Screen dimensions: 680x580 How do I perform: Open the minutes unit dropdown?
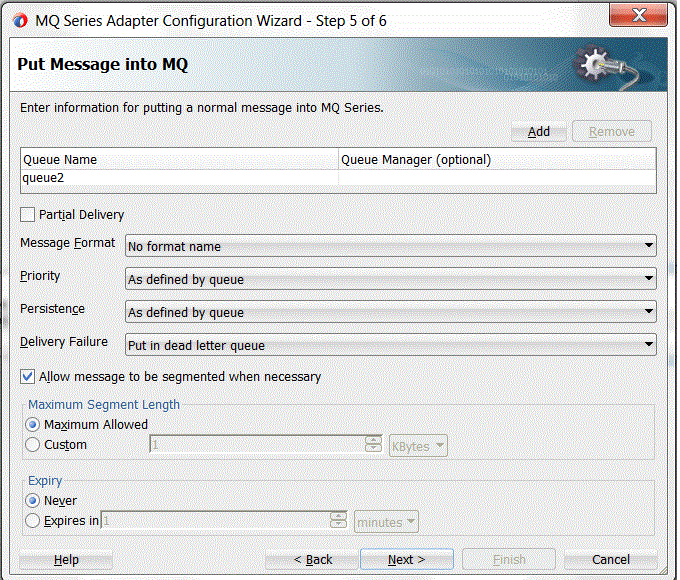point(386,522)
